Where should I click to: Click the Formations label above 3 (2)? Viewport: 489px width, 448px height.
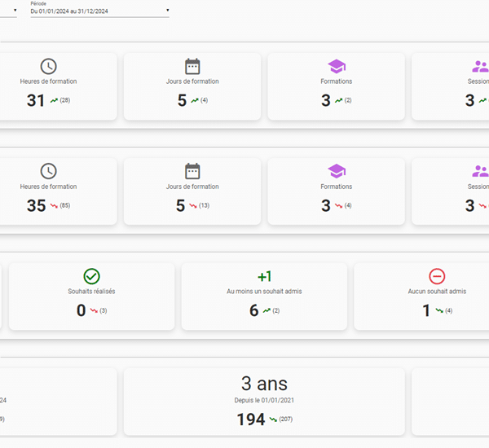(x=337, y=81)
